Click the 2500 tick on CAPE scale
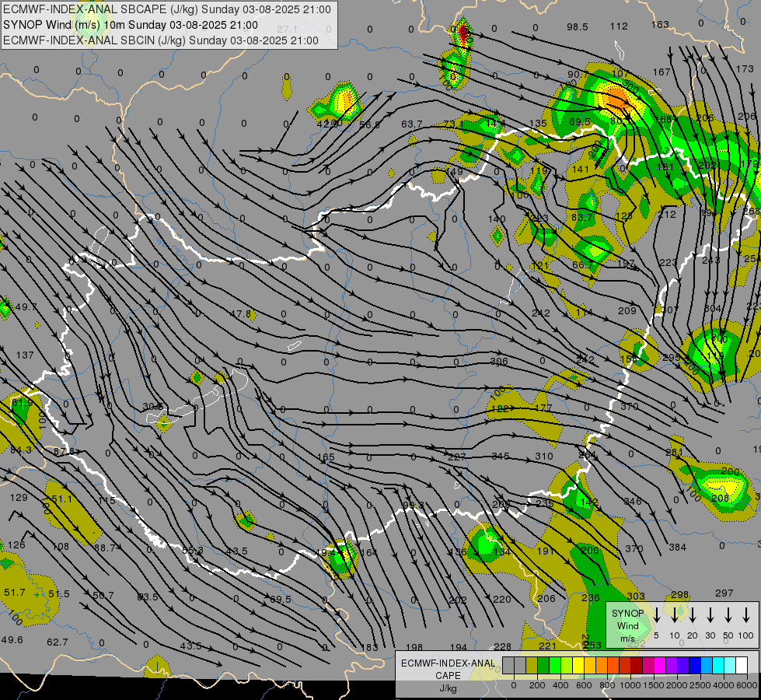Viewport: 761px width, 700px height. click(x=700, y=685)
